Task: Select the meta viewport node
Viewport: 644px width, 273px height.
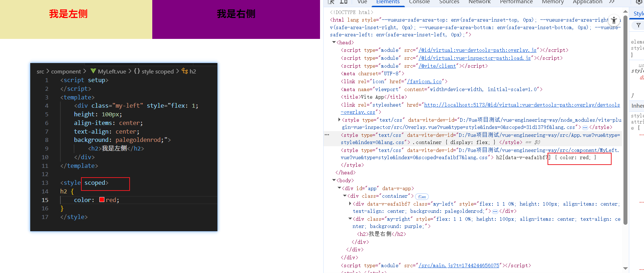Action: [442, 89]
